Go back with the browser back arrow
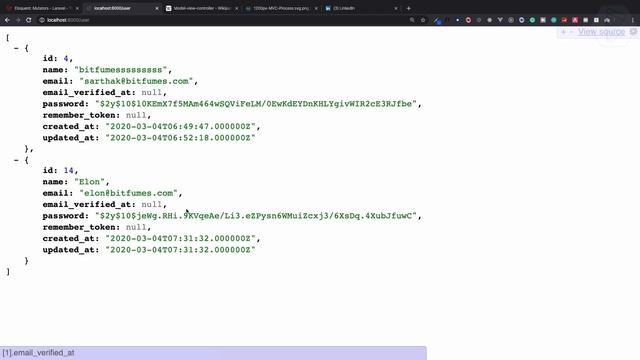 point(7,20)
